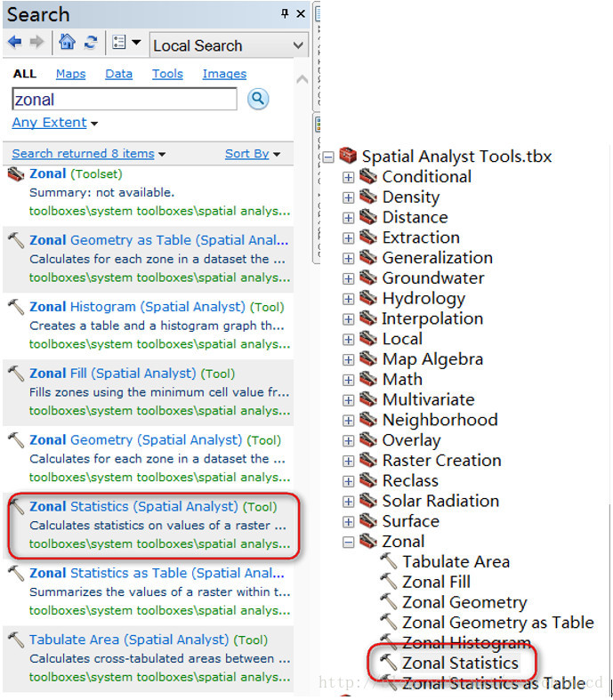Image resolution: width=613 pixels, height=700 pixels.
Task: Click Zonal Geometry tool hammer icon
Action: [x=389, y=602]
